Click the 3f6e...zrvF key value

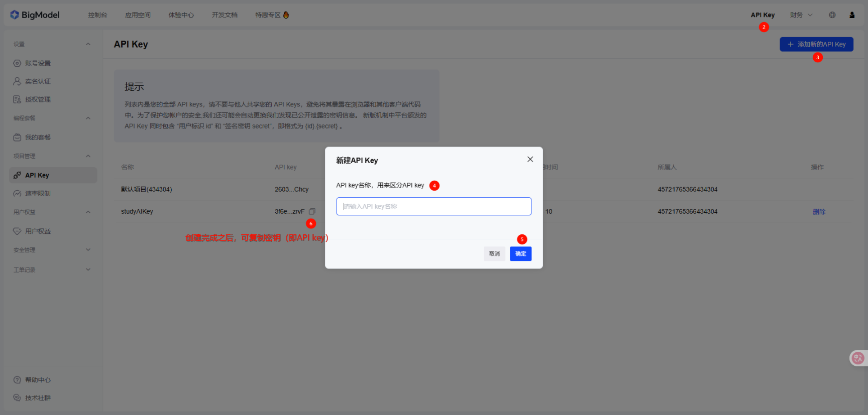290,211
